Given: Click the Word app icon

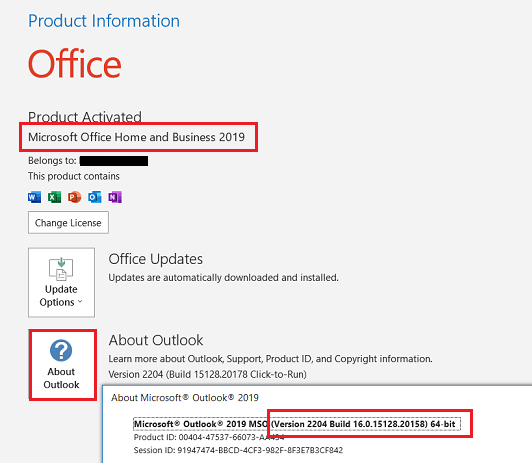Looking at the screenshot, I should pyautogui.click(x=34, y=197).
